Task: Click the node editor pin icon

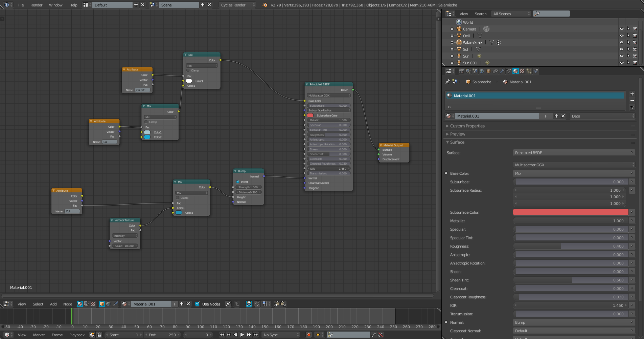Action: [x=228, y=304]
